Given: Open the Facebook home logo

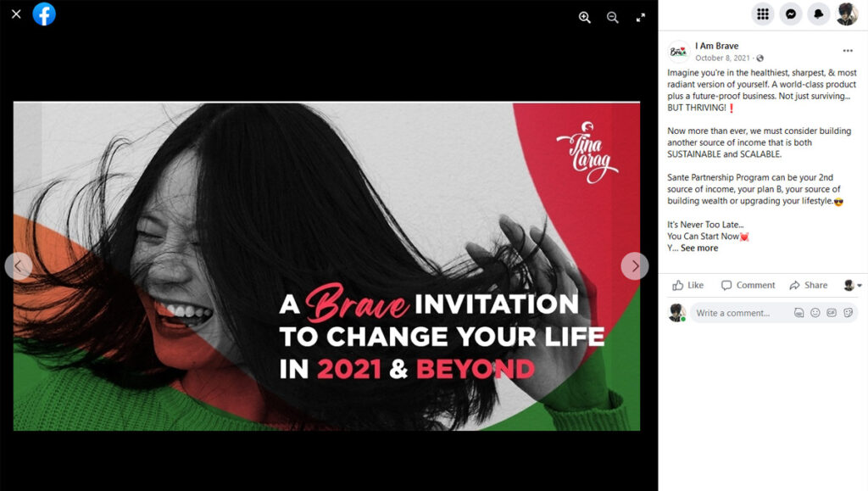Looking at the screenshot, I should coord(44,14).
